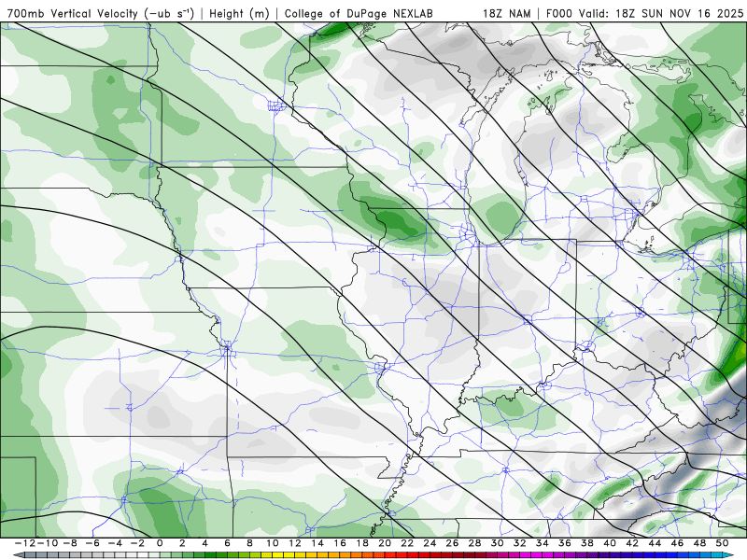
Task: Click the -12 tick label on color scale
Action: point(24,543)
